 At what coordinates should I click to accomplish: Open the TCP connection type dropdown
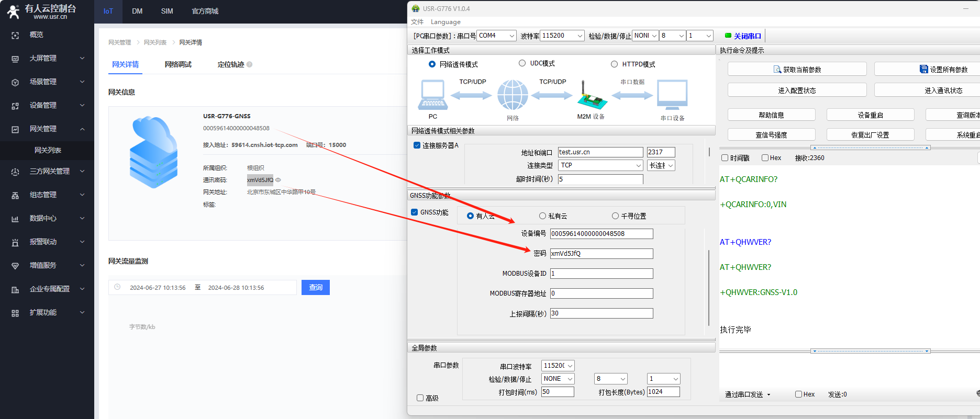[x=600, y=165]
